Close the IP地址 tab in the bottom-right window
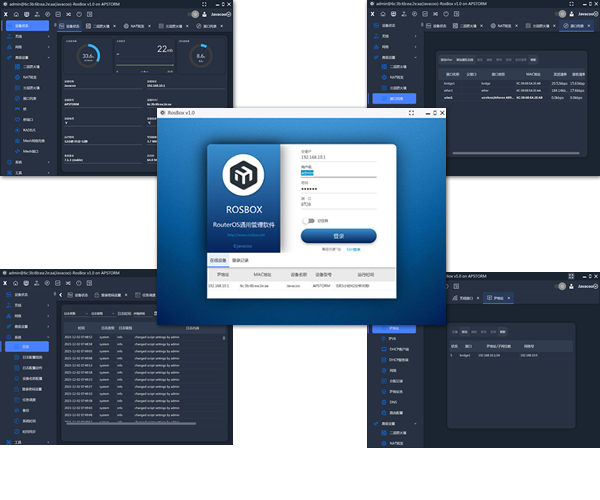600x500 pixels. [509, 298]
